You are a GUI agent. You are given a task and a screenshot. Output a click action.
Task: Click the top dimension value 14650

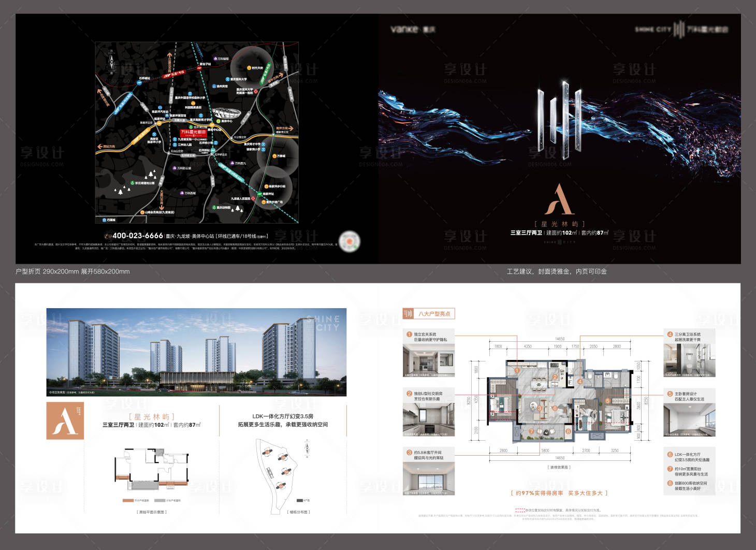pyautogui.click(x=559, y=339)
